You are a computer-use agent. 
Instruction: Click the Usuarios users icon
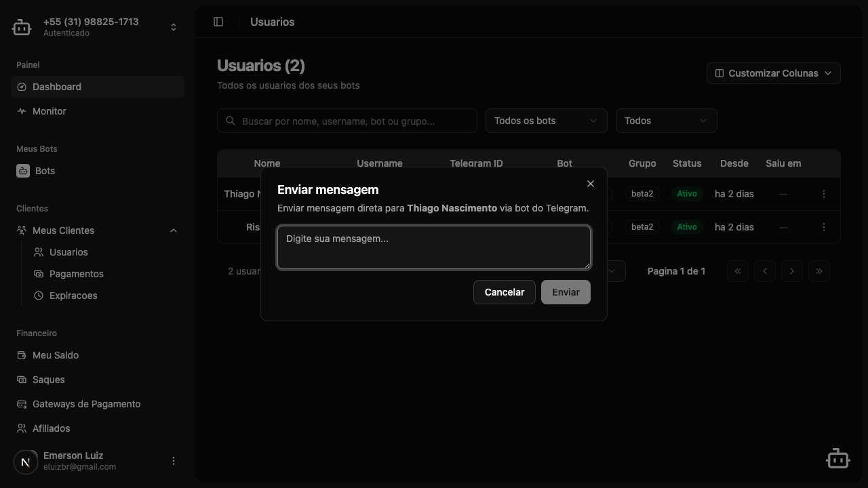pyautogui.click(x=39, y=252)
